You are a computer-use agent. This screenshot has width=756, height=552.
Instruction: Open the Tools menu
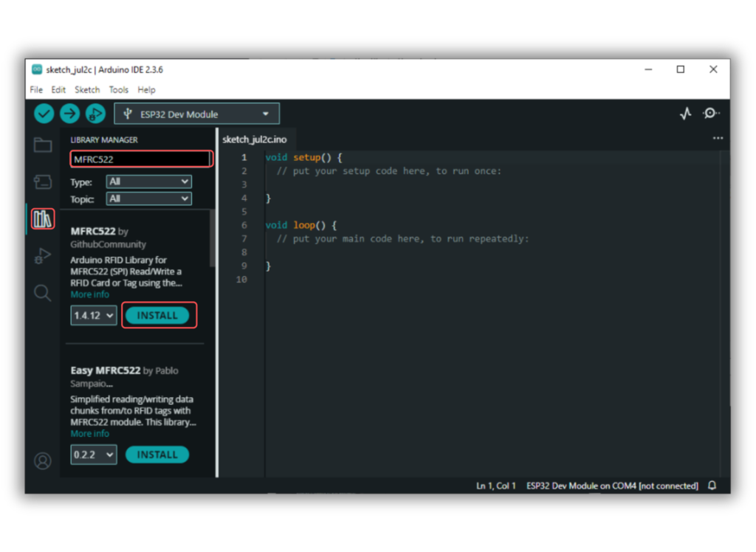(x=119, y=90)
